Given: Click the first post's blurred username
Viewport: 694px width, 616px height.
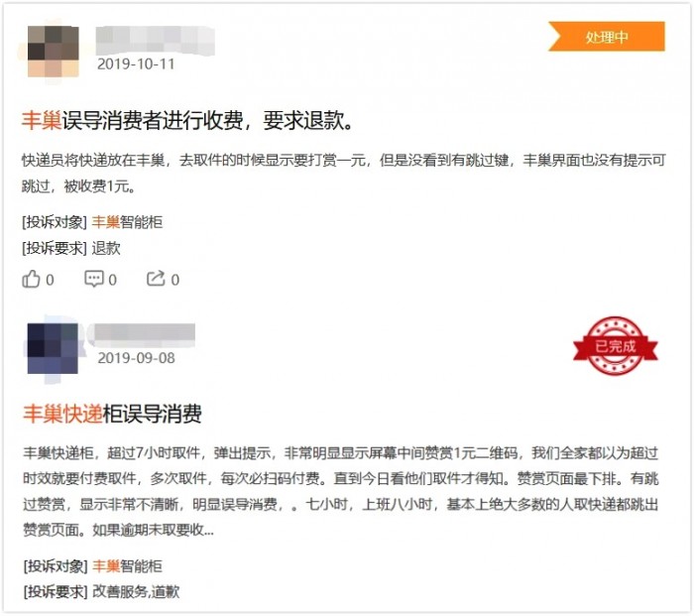Looking at the screenshot, I should pyautogui.click(x=155, y=41).
